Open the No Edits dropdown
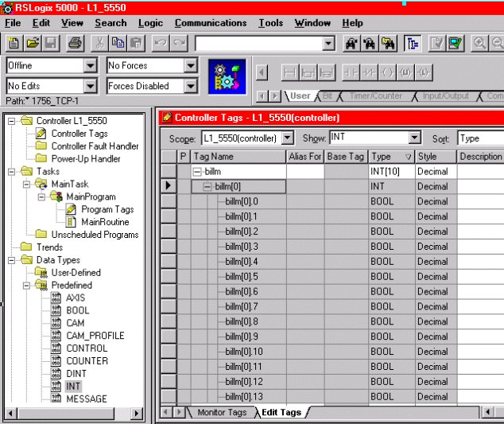This screenshot has width=504, height=424. (91, 86)
